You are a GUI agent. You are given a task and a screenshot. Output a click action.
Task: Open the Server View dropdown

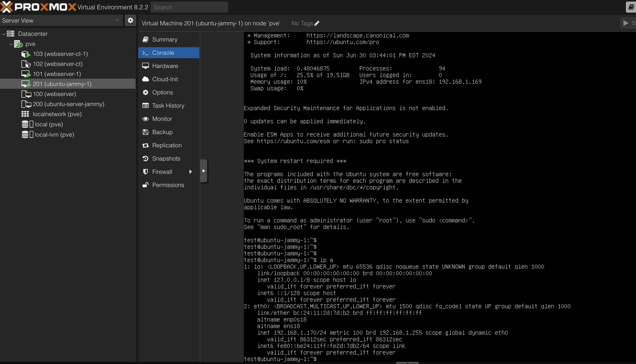tap(62, 21)
